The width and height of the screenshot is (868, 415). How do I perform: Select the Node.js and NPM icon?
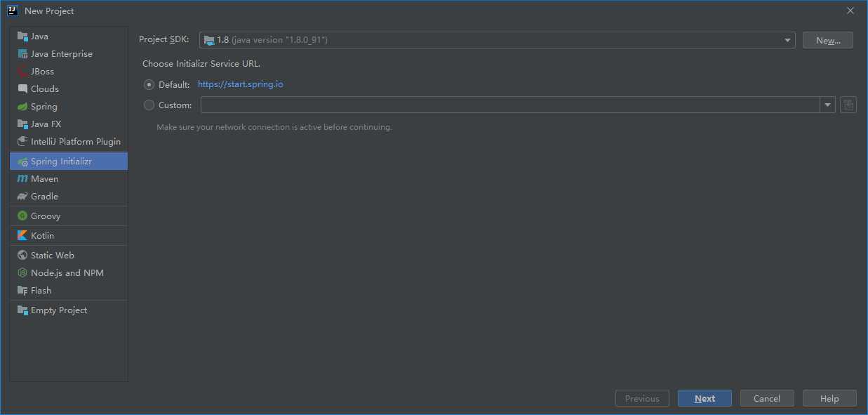[x=22, y=273]
